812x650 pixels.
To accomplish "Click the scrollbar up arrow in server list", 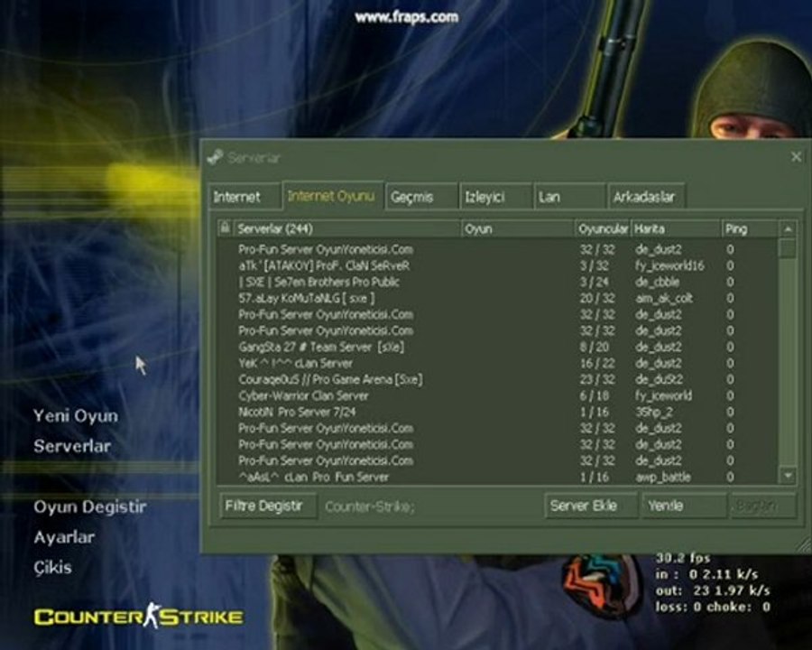I will coord(788,228).
